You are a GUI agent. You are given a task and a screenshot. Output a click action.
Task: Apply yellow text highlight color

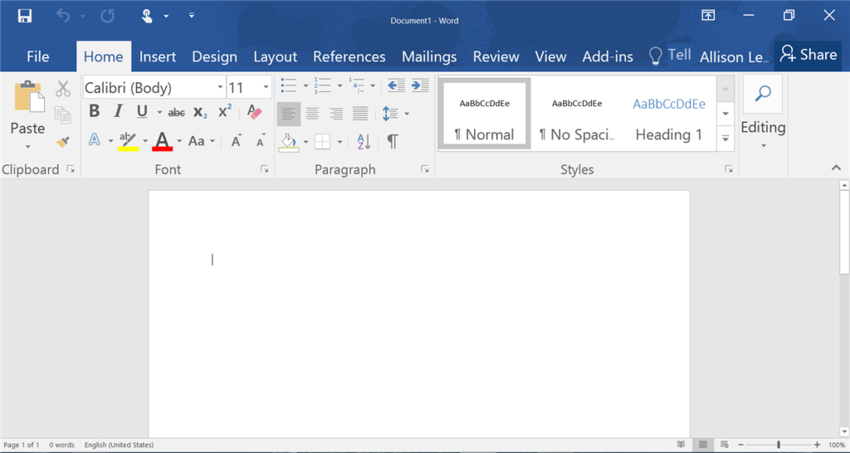tap(128, 141)
